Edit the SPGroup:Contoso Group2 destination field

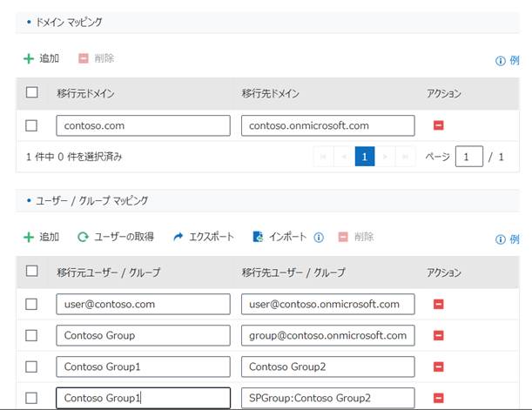tap(327, 398)
